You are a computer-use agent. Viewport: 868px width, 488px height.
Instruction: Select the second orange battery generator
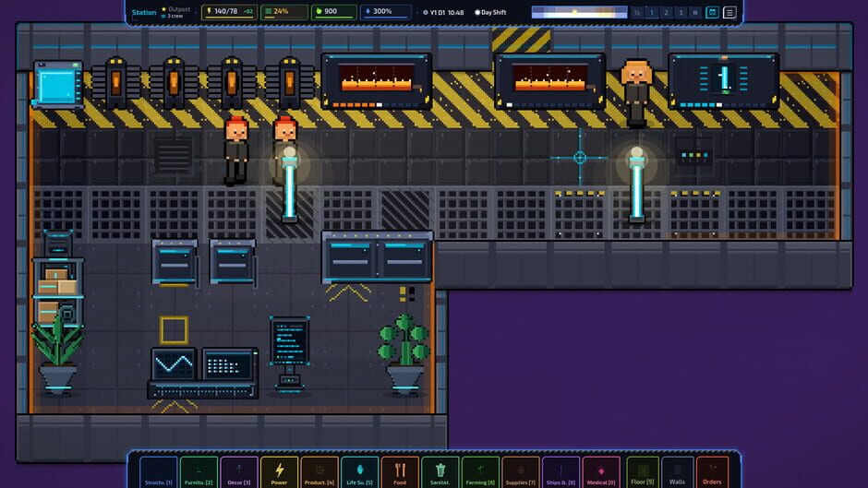tap(174, 83)
